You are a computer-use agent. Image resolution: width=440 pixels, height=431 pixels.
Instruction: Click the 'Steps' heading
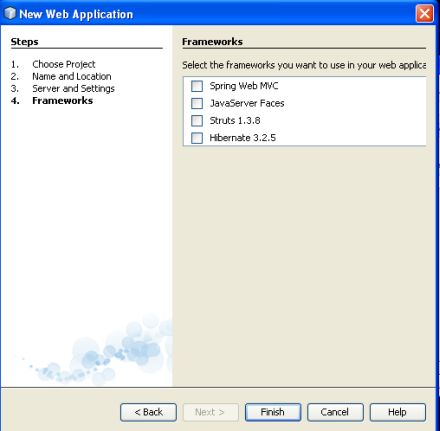click(24, 42)
